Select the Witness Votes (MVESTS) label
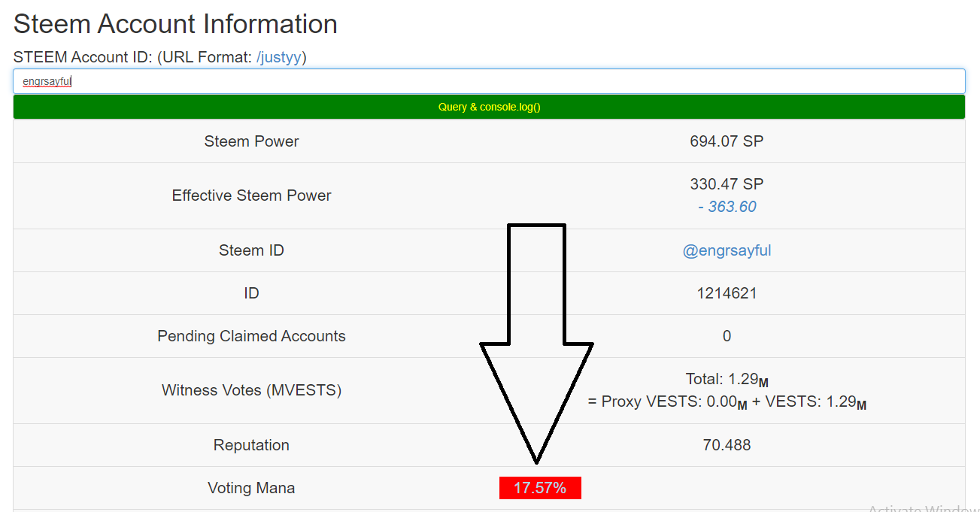The height and width of the screenshot is (512, 980). pyautogui.click(x=251, y=390)
